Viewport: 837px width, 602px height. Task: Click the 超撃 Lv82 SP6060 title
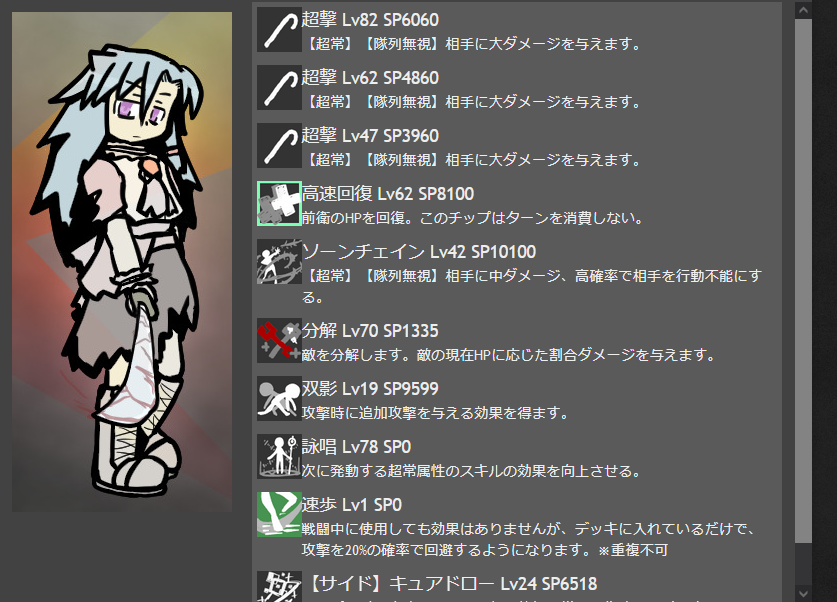(370, 20)
